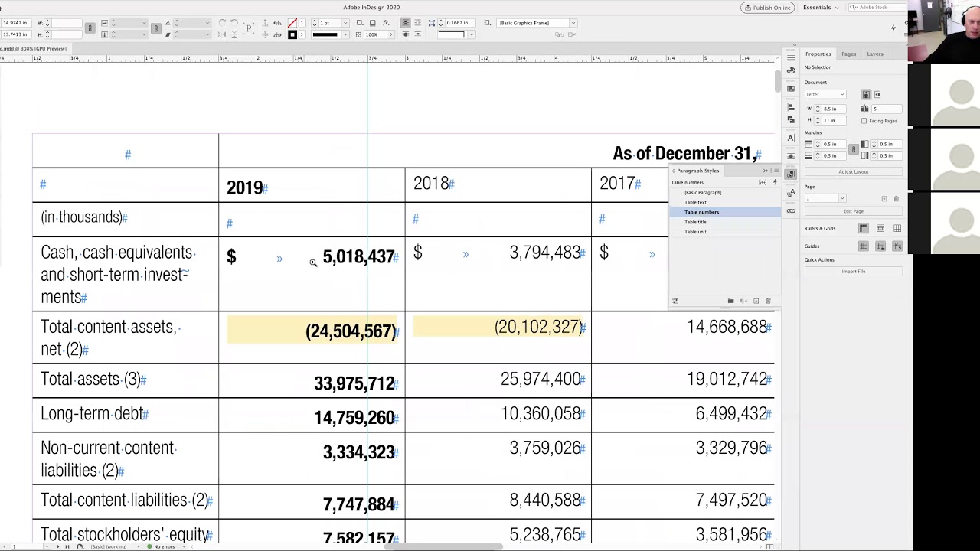Toggle constrain width and height proportions
The image size is (980, 551).
90,28
